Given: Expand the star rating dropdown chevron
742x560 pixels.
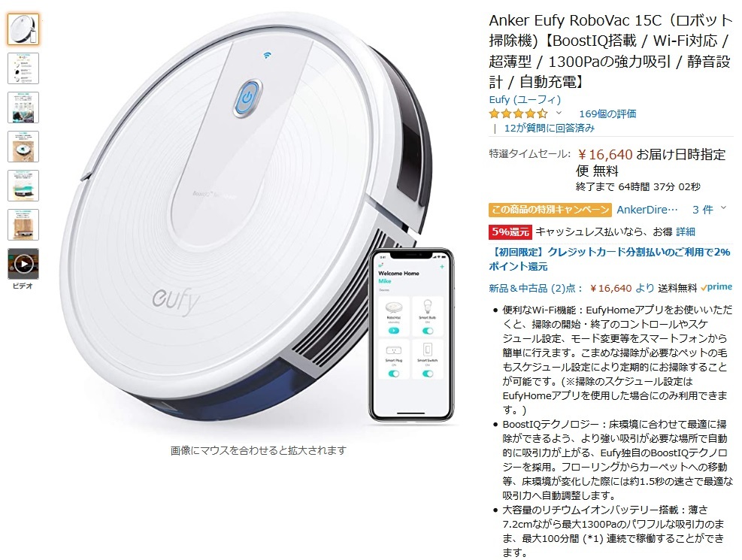Looking at the screenshot, I should pyautogui.click(x=559, y=113).
